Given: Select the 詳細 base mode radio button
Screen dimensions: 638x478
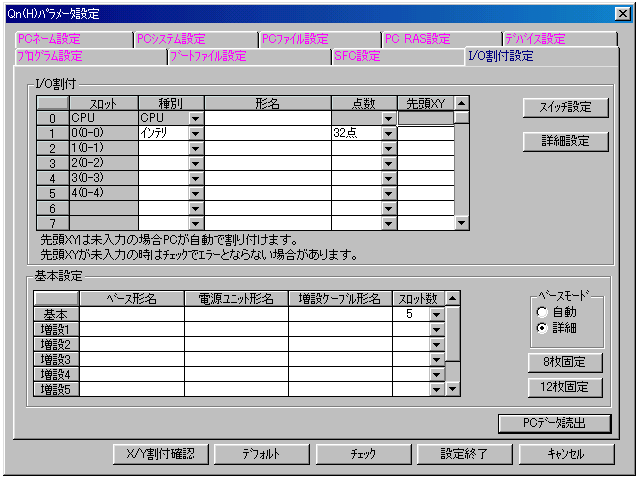Looking at the screenshot, I should point(543,327).
